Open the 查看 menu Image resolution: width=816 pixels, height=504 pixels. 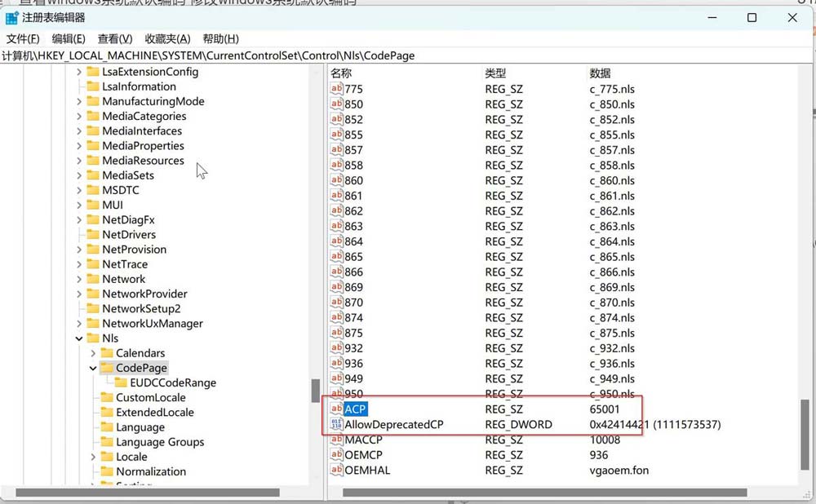[113, 38]
